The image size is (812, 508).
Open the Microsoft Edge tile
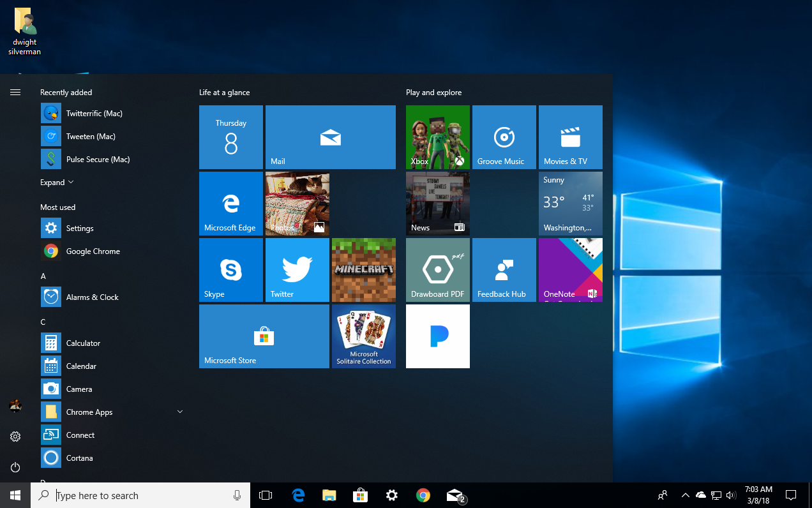point(231,204)
